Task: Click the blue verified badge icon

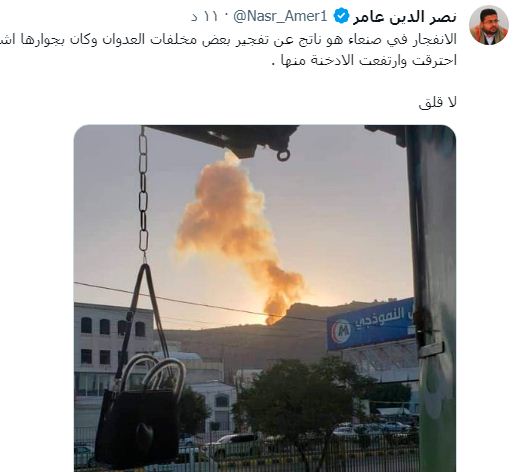Action: click(341, 16)
